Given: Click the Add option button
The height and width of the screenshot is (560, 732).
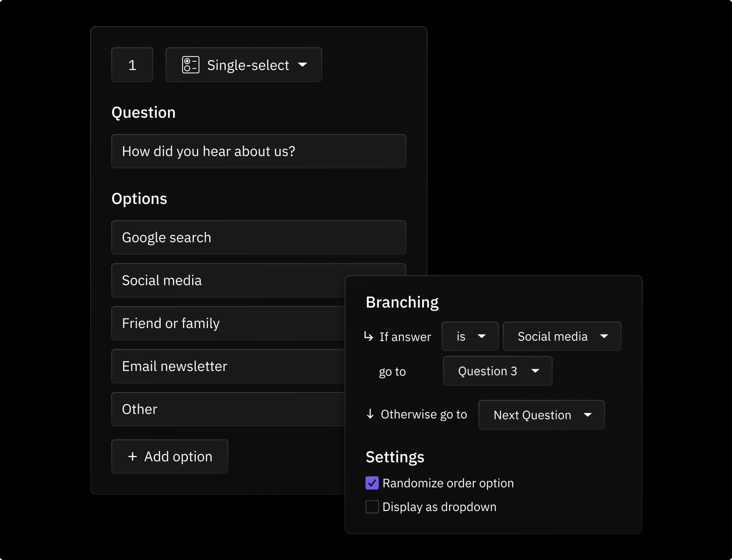Looking at the screenshot, I should (170, 456).
